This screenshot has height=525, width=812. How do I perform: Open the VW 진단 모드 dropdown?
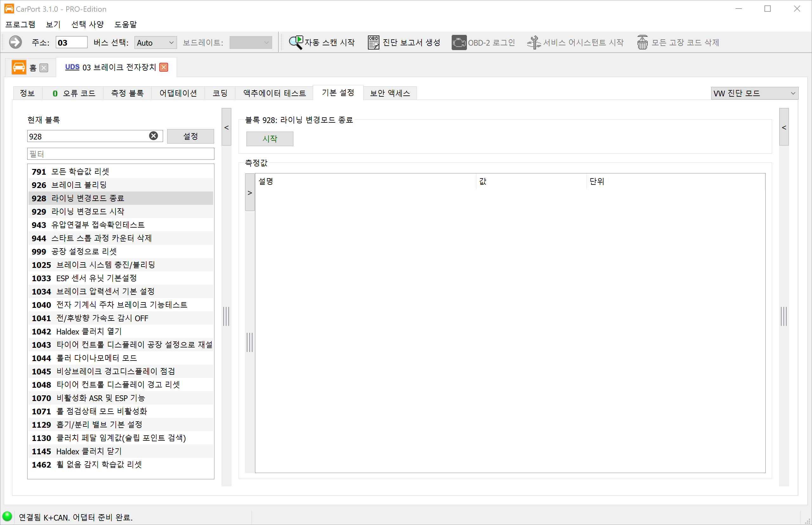coord(754,93)
